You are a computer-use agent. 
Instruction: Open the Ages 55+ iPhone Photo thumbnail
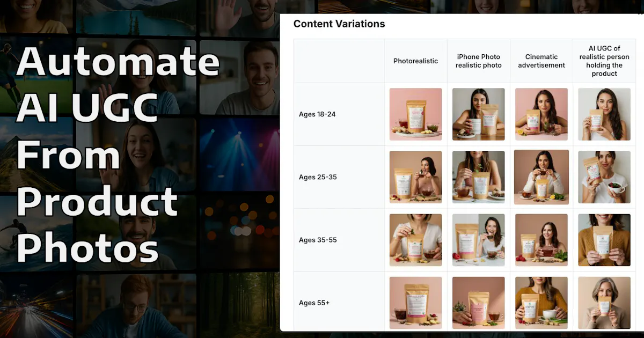pyautogui.click(x=478, y=303)
